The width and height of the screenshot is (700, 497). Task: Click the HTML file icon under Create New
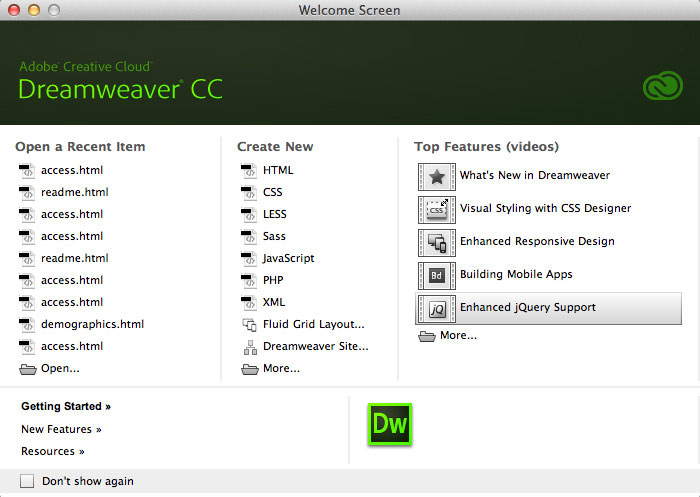(x=249, y=171)
